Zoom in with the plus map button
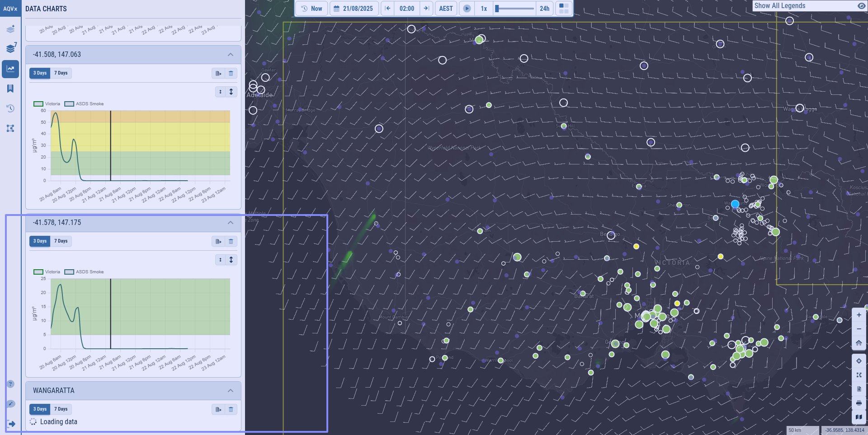The width and height of the screenshot is (868, 435). (859, 315)
